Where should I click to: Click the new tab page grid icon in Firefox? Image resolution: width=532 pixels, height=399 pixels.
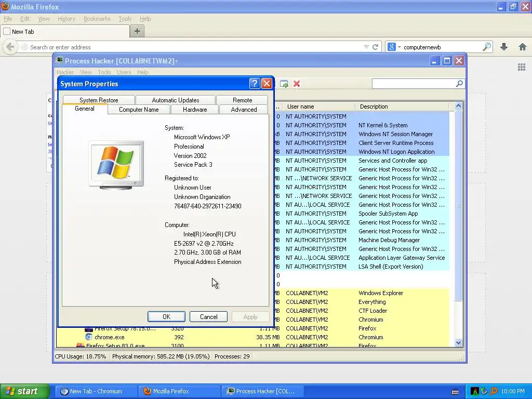tap(522, 67)
